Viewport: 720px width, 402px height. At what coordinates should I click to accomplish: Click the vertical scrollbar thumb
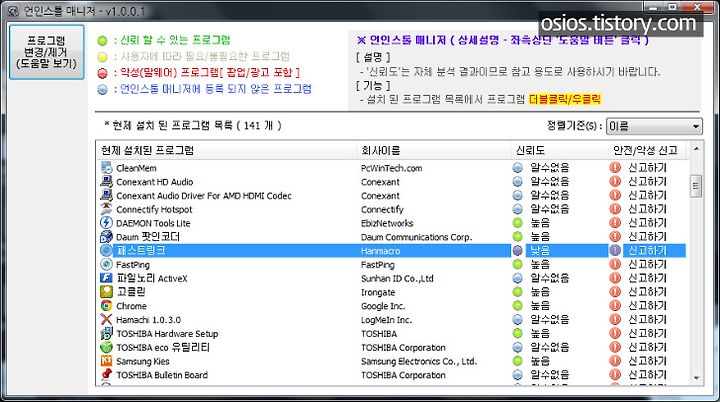(697, 186)
